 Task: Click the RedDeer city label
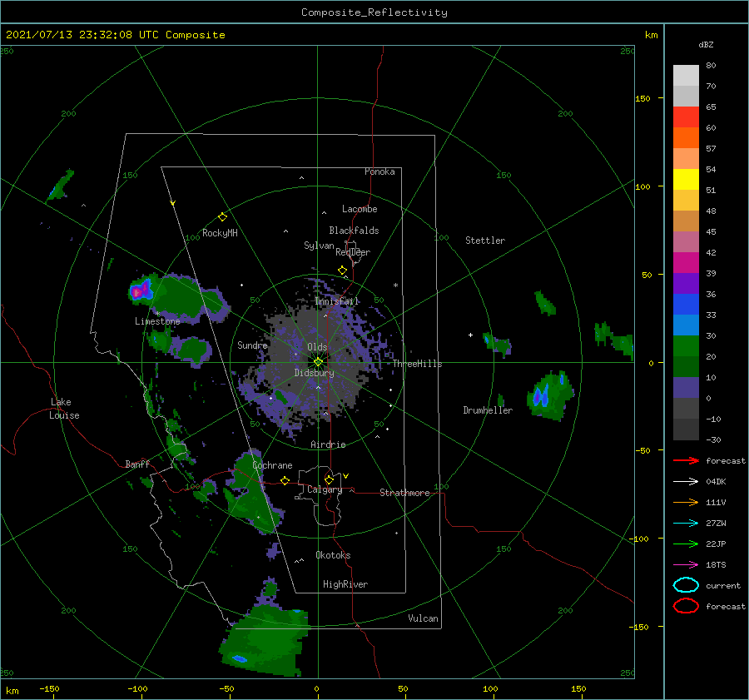[x=353, y=252]
